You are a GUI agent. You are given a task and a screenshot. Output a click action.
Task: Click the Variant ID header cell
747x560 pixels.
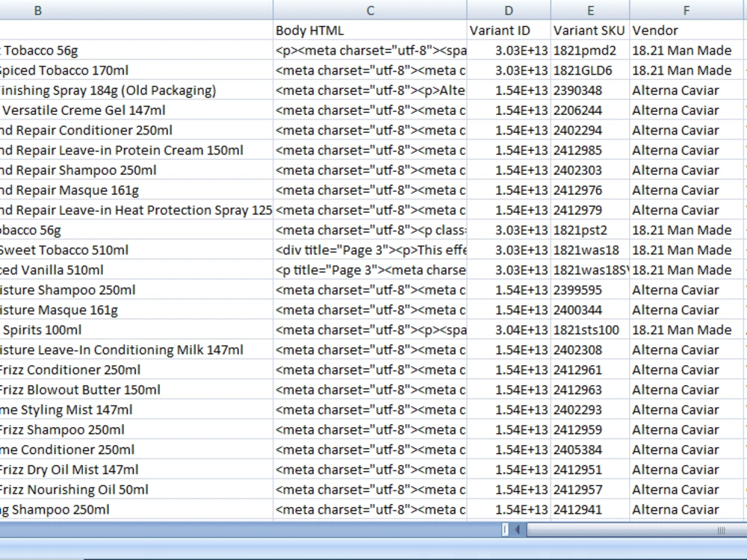point(509,30)
